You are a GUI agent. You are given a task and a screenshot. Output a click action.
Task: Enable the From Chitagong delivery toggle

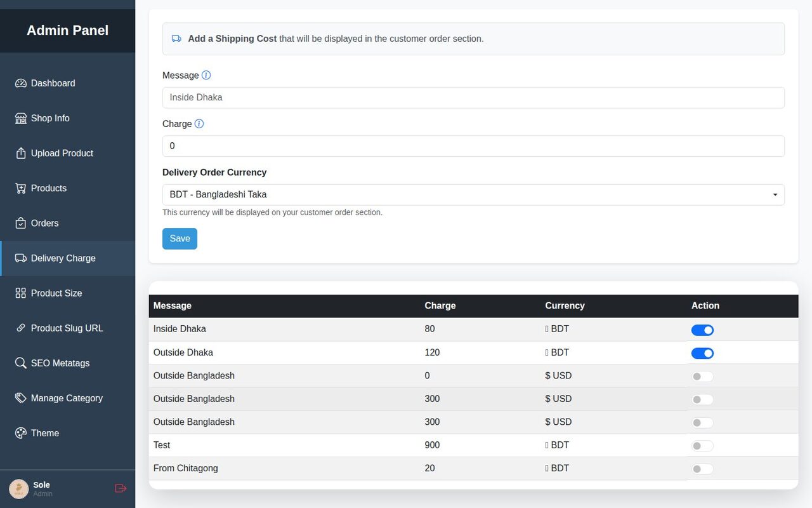pos(702,469)
